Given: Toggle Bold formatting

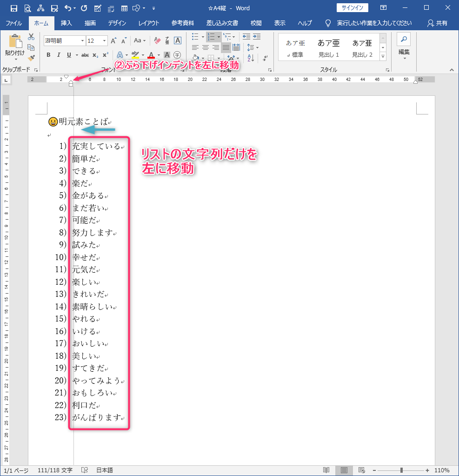Looking at the screenshot, I should point(48,55).
